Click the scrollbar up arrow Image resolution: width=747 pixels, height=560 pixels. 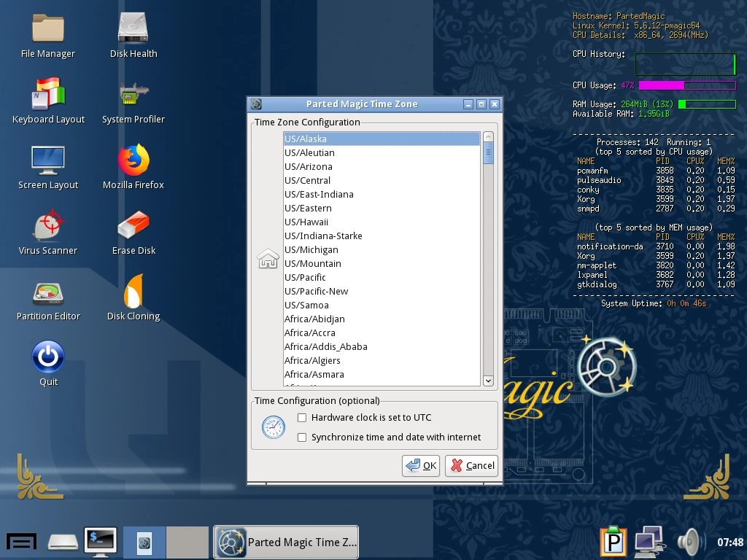coord(488,136)
